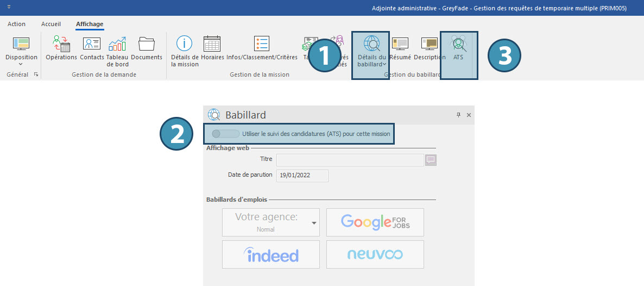Viewport: 644px width, 286px height.
Task: Pin the Babillard panel
Action: (458, 115)
